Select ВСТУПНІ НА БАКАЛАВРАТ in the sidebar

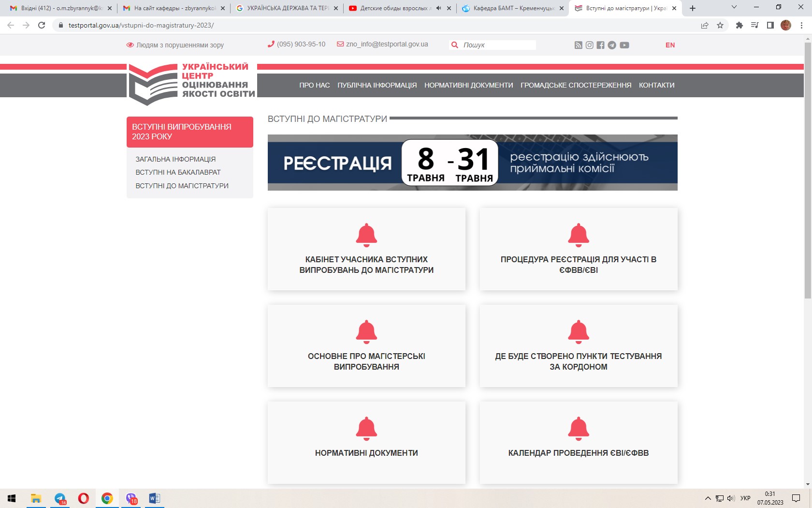[x=178, y=172]
